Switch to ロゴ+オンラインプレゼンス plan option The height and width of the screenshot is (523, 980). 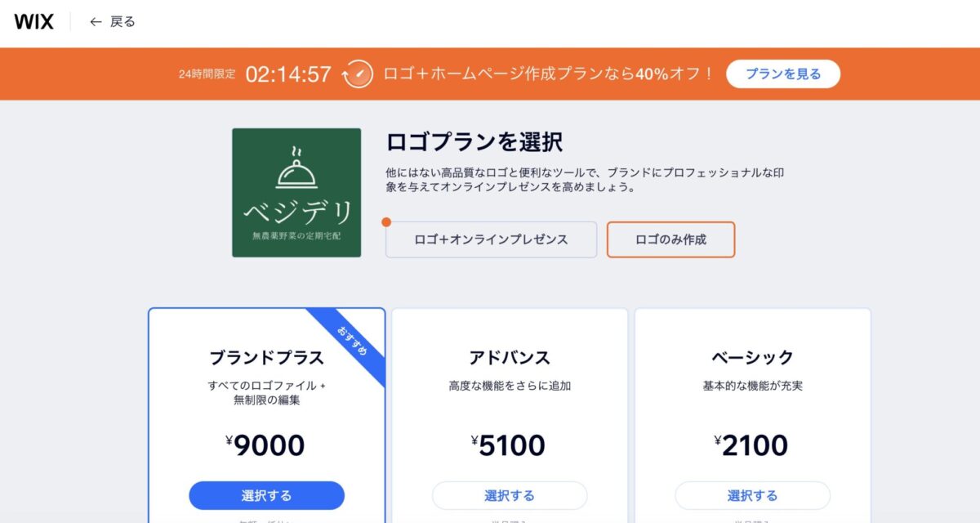(x=491, y=239)
